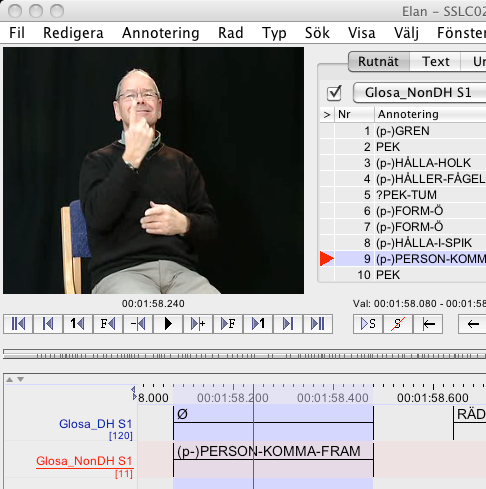The width and height of the screenshot is (486, 489).
Task: Select the Glosa_DH S1 tier label
Action: coord(95,424)
